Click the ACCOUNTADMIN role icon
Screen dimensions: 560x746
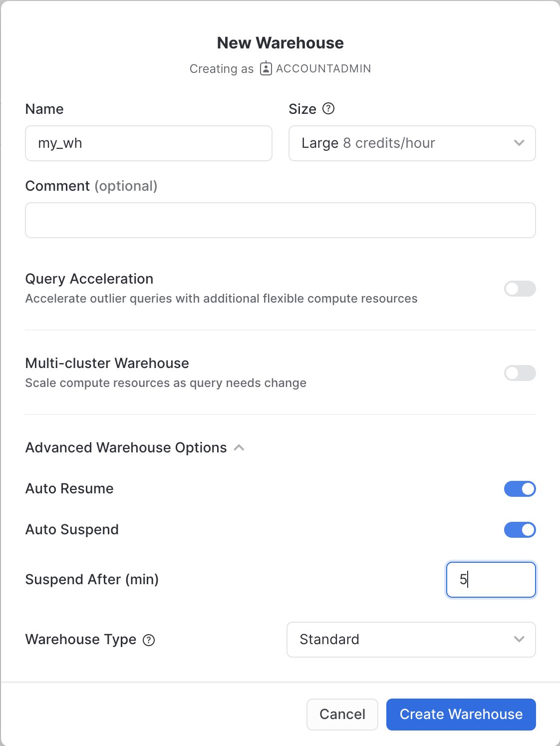266,68
